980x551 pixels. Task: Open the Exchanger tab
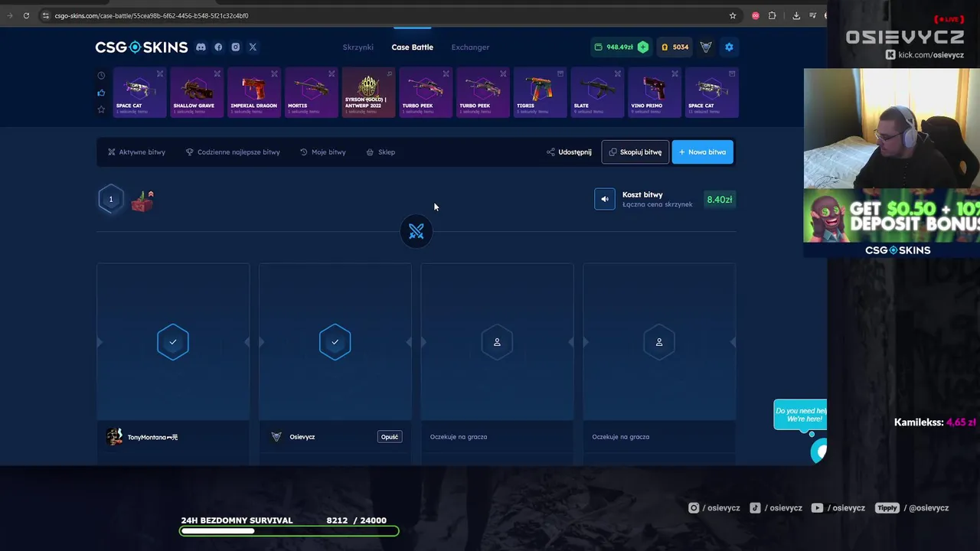pyautogui.click(x=470, y=47)
